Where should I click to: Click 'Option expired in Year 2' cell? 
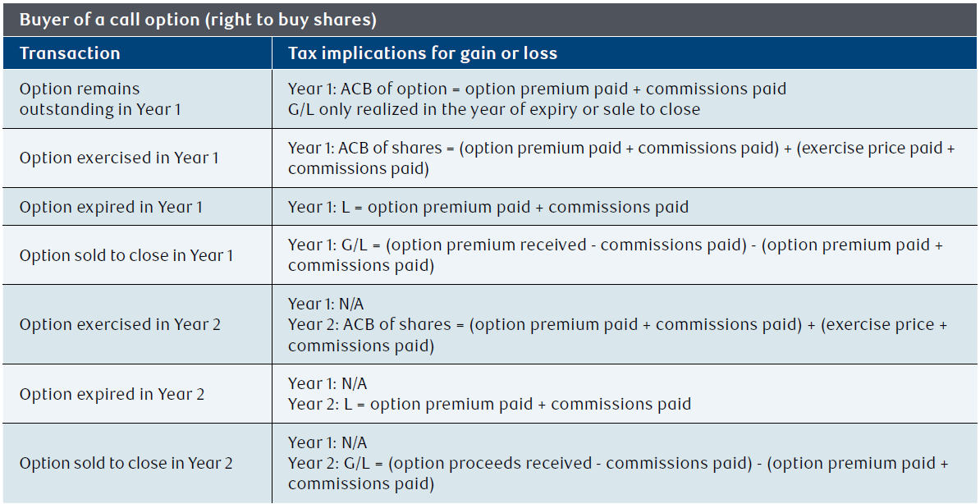coord(138,394)
